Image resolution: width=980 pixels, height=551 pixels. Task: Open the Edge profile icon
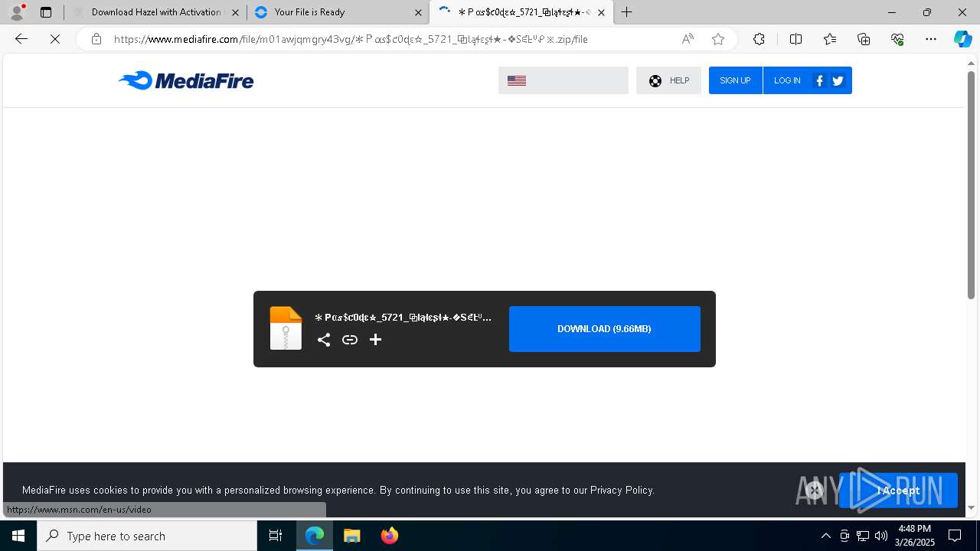click(17, 12)
